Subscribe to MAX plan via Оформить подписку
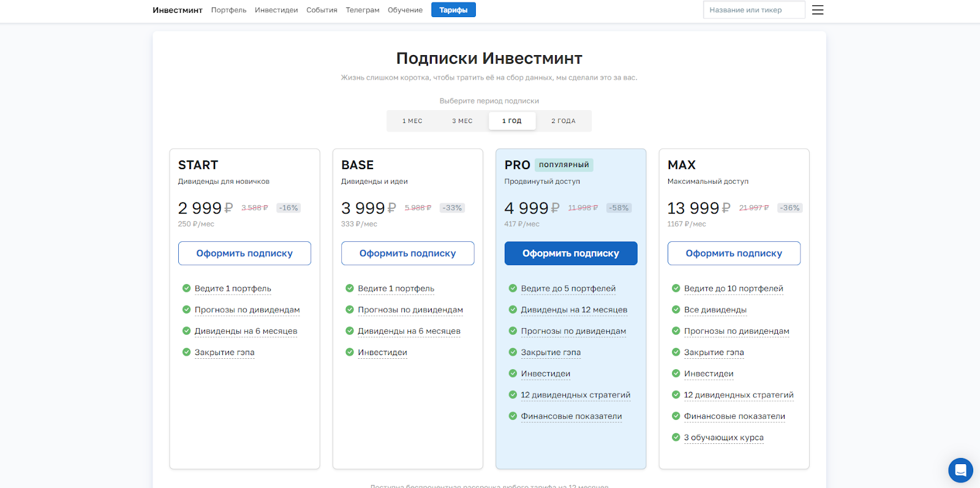 734,253
